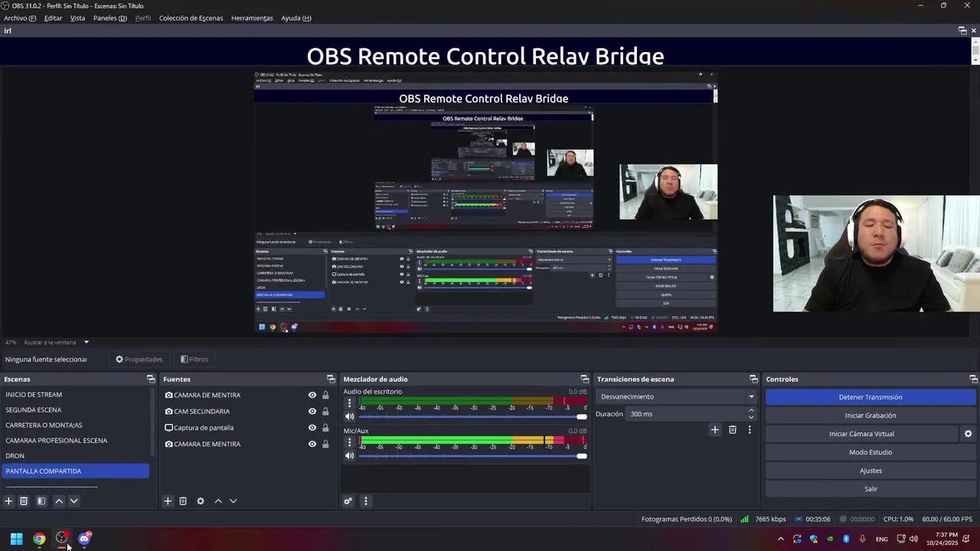This screenshot has height=551, width=980.
Task: Open transition properties three-dot menu
Action: pyautogui.click(x=750, y=430)
